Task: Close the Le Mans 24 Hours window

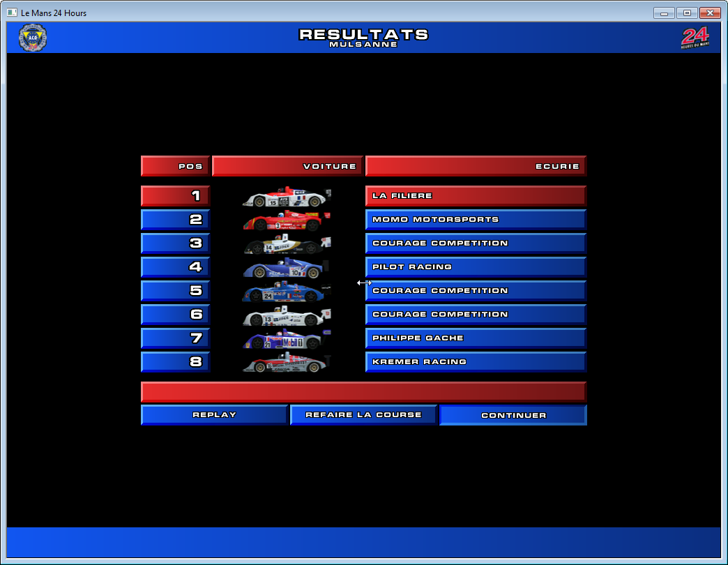Action: [710, 13]
